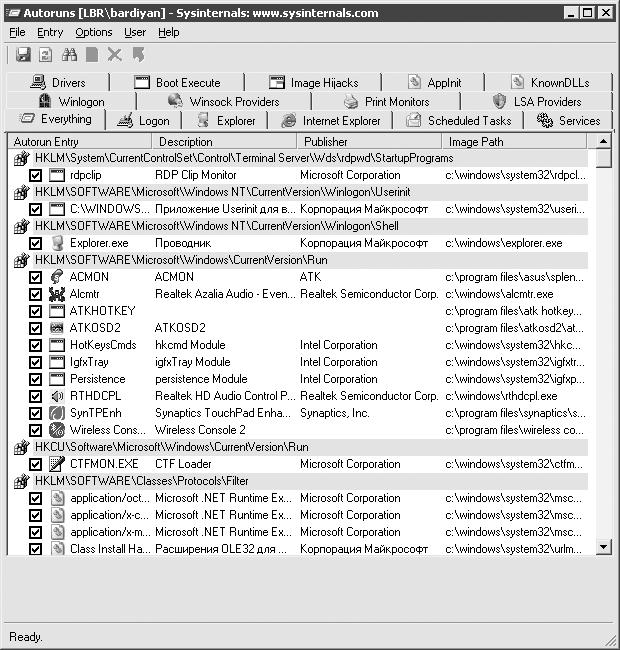Image resolution: width=620 pixels, height=650 pixels.
Task: Click the Refresh toolbar icon
Action: click(46, 56)
